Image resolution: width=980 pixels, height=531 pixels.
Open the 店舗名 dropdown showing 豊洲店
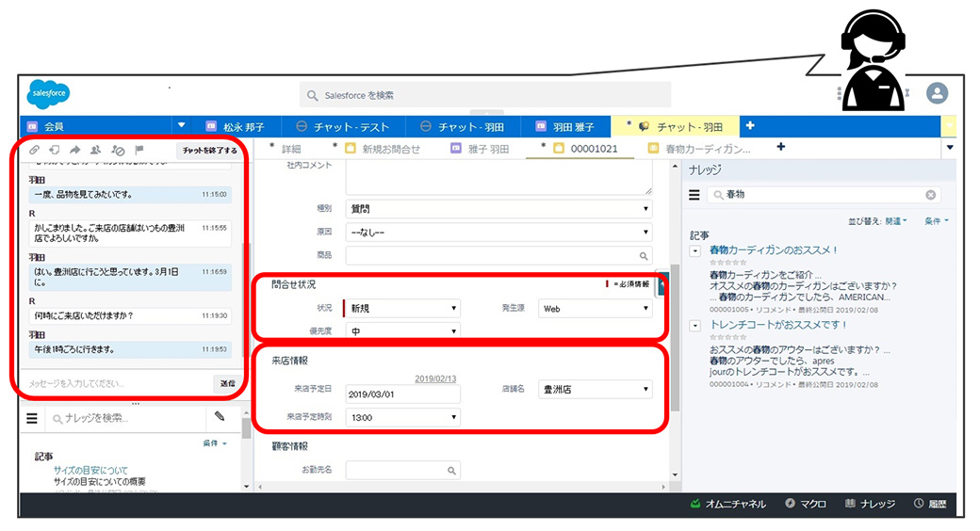click(596, 388)
